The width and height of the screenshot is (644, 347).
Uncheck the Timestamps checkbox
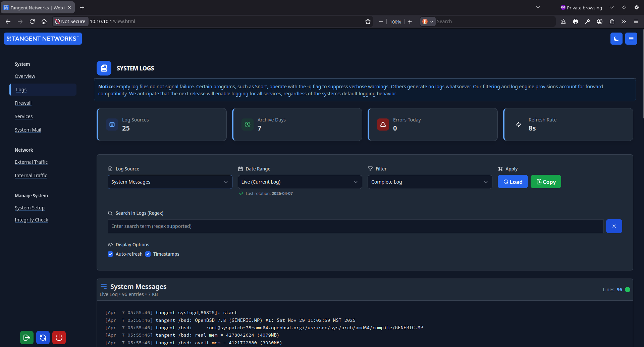(x=148, y=254)
